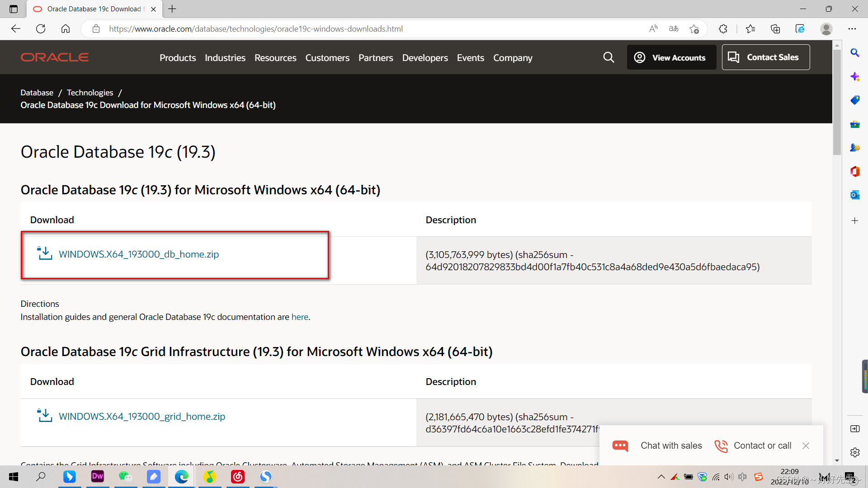Open the read aloud tool
The image size is (868, 488).
pyautogui.click(x=653, y=28)
